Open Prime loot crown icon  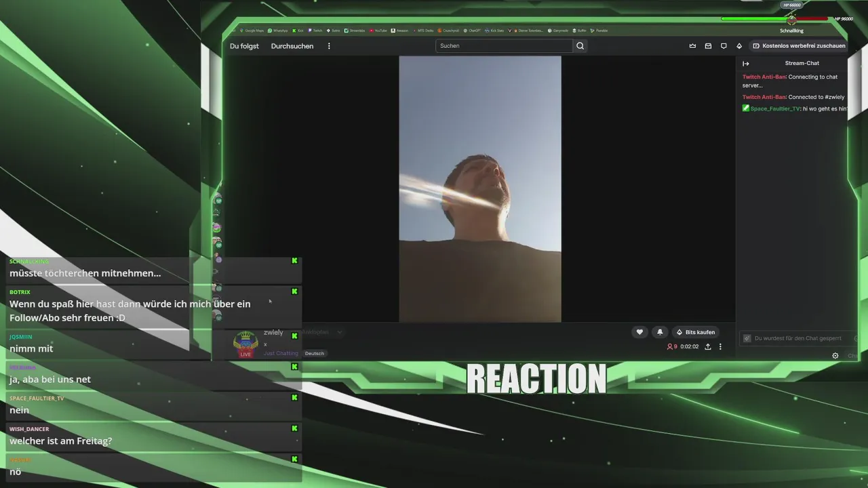(692, 46)
